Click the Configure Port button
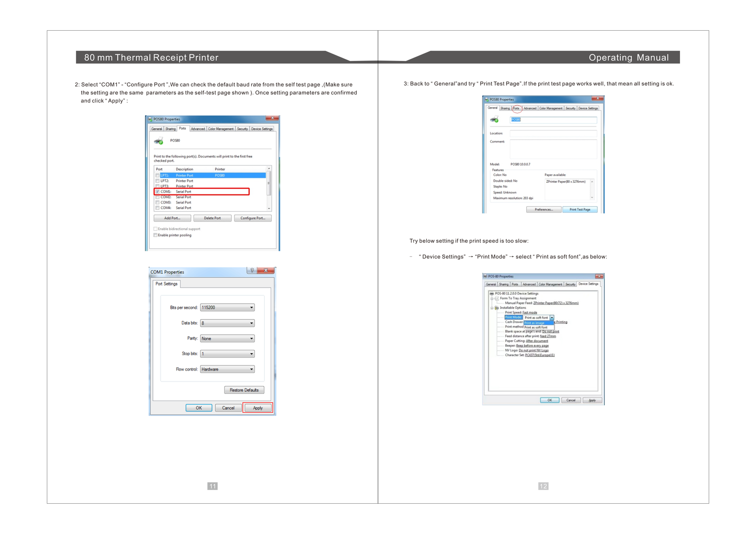 (253, 218)
